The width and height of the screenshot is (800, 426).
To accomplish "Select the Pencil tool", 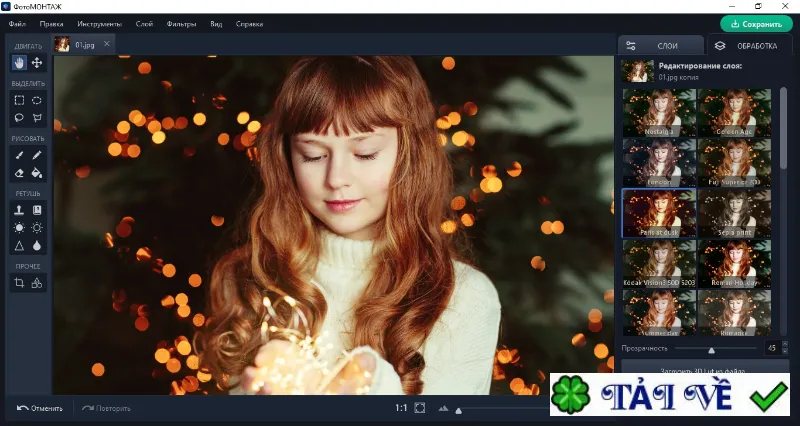I will point(37,155).
